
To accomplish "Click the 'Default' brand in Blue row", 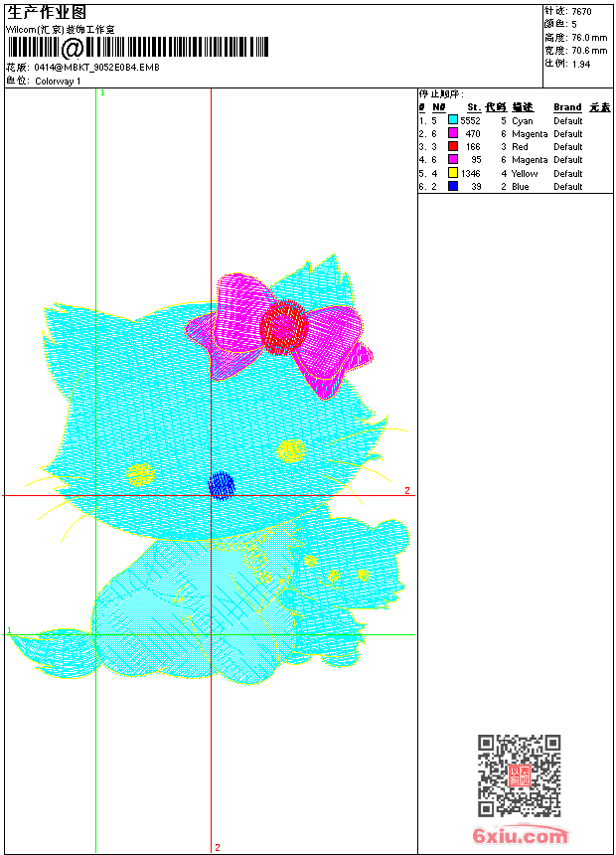I will [x=568, y=187].
